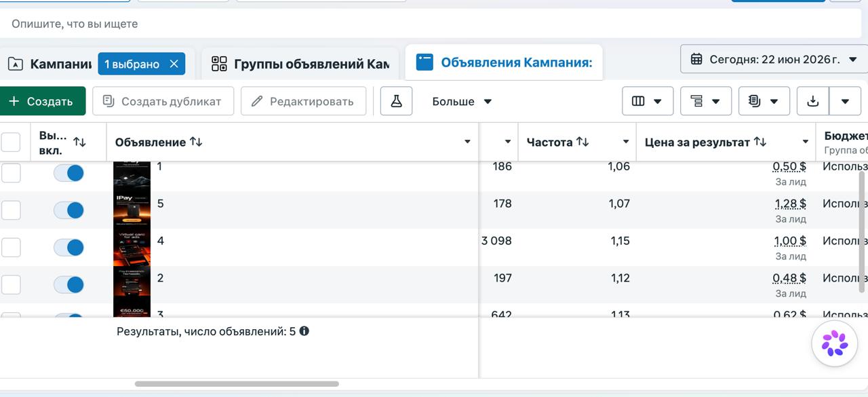Click the search field 'Опишите, что вы ищете'

[431, 24]
